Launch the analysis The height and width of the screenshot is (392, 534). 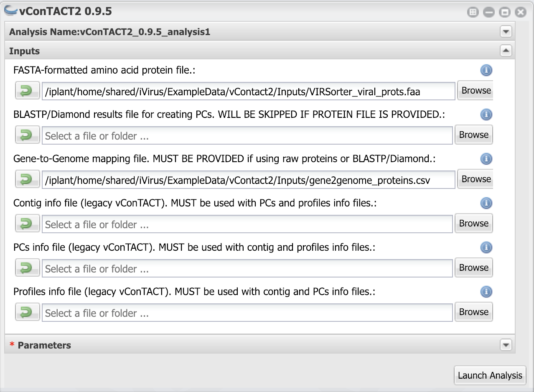489,375
